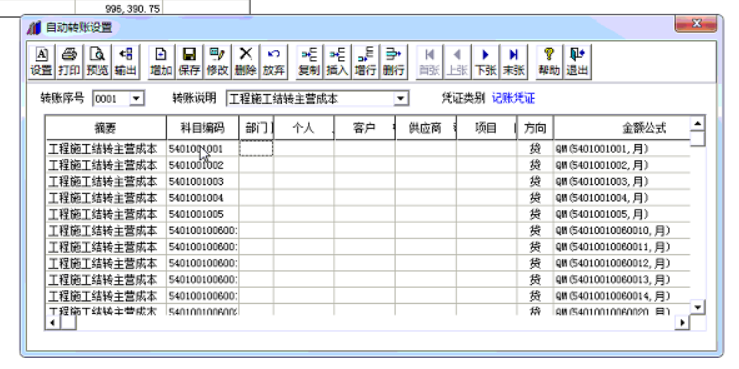
Task: Click 摘要 cell in row 5401001003
Action: point(106,181)
